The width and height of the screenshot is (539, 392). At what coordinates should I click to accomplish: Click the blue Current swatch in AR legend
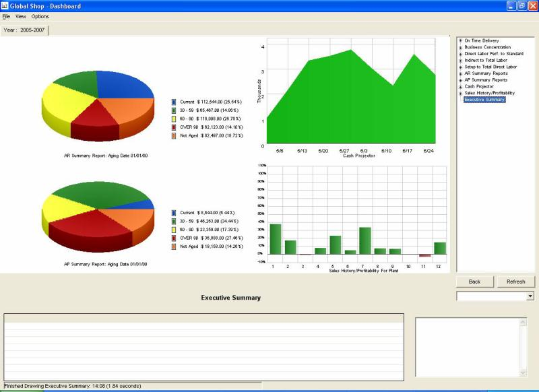[x=174, y=102]
